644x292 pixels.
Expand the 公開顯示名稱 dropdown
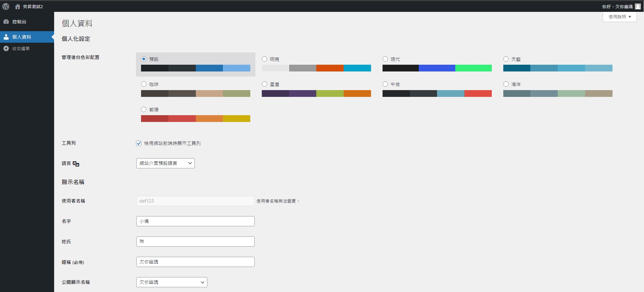pos(171,282)
